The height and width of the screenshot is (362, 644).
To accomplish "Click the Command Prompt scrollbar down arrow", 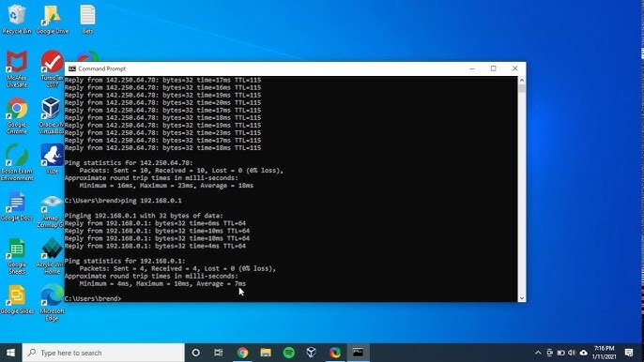I will (522, 298).
